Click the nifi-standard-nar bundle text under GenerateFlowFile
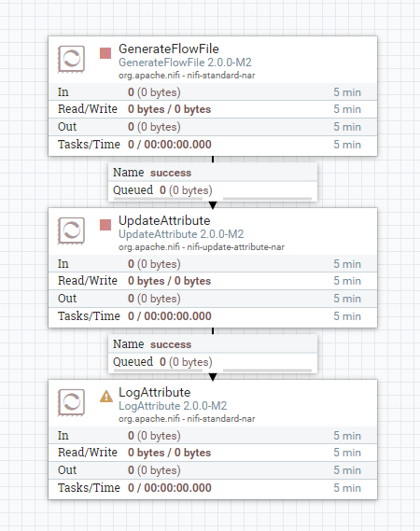The width and height of the screenshot is (420, 531). point(221,76)
